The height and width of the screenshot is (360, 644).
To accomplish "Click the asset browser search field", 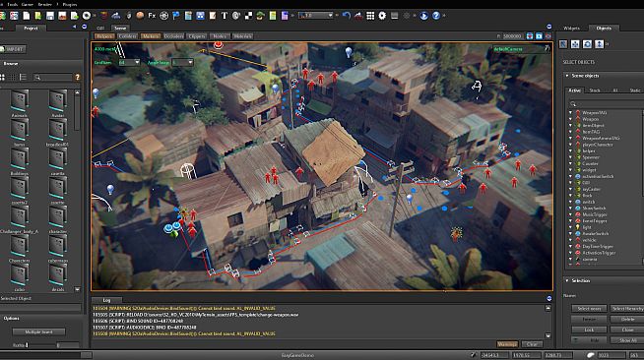I will (52, 77).
